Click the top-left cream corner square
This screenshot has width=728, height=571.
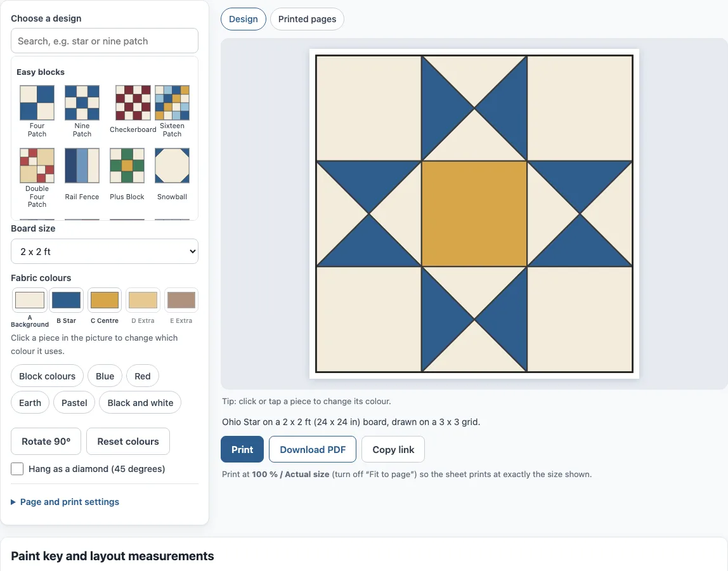(368, 108)
